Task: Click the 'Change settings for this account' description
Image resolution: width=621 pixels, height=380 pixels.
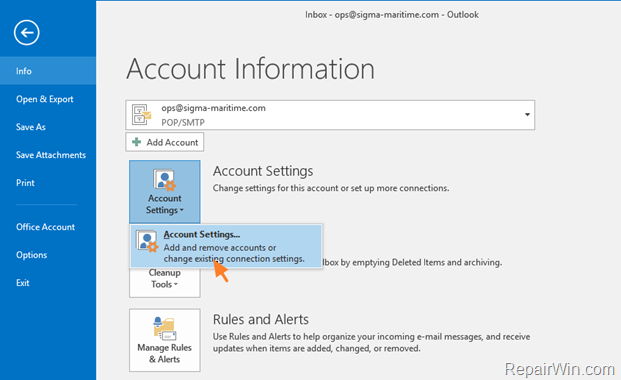Action: 331,188
